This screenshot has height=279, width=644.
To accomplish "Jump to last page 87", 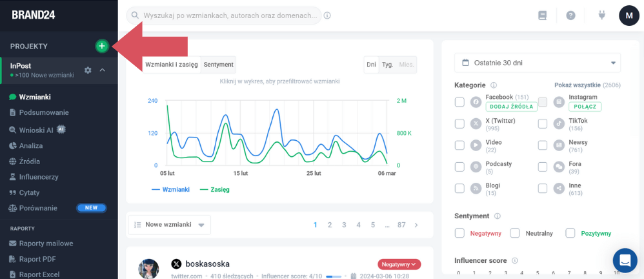I will click(x=401, y=225).
